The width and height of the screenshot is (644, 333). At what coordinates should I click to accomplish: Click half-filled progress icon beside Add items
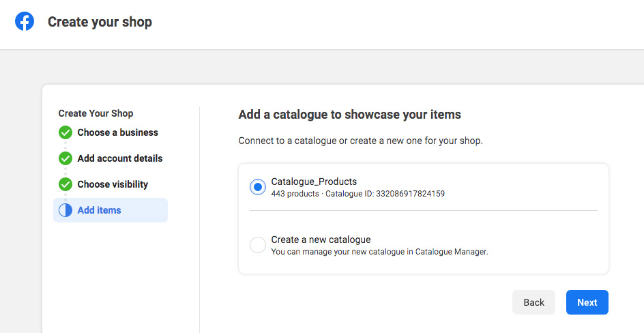pyautogui.click(x=65, y=210)
